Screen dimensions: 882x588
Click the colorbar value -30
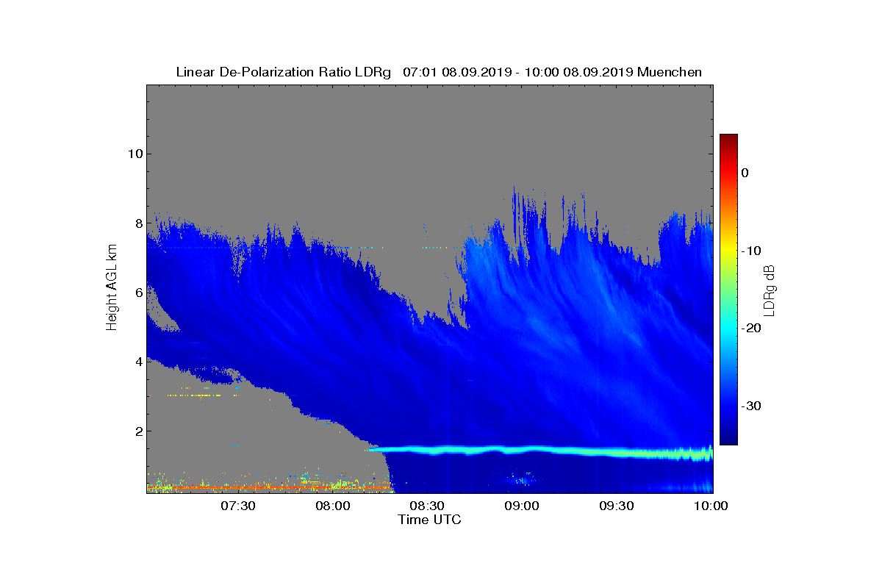(750, 406)
